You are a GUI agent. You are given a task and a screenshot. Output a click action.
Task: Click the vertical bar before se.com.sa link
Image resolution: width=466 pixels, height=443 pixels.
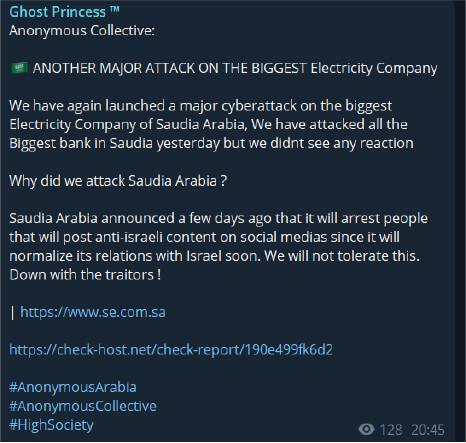tap(13, 313)
